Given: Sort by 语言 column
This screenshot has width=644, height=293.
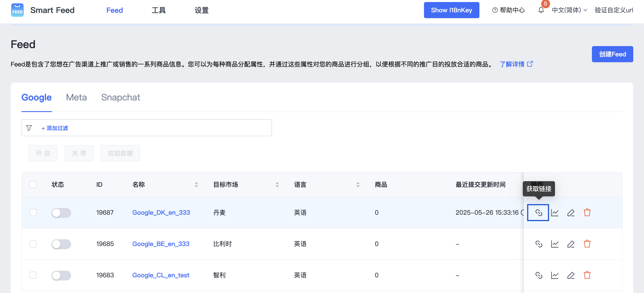Looking at the screenshot, I should coord(358,185).
